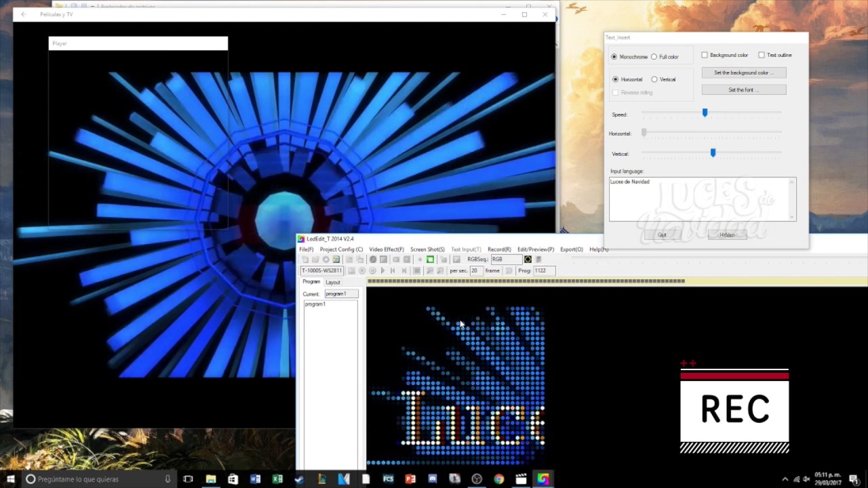The height and width of the screenshot is (488, 868).
Task: Open the Project Config (C) menu
Action: pyautogui.click(x=341, y=249)
